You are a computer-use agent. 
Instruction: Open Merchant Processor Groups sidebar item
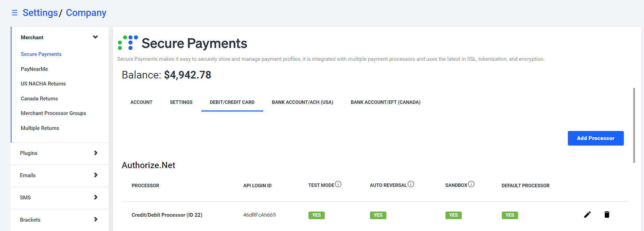[54, 113]
